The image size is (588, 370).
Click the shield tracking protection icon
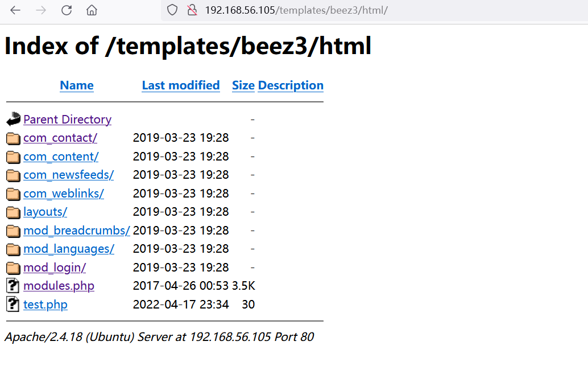(x=173, y=10)
